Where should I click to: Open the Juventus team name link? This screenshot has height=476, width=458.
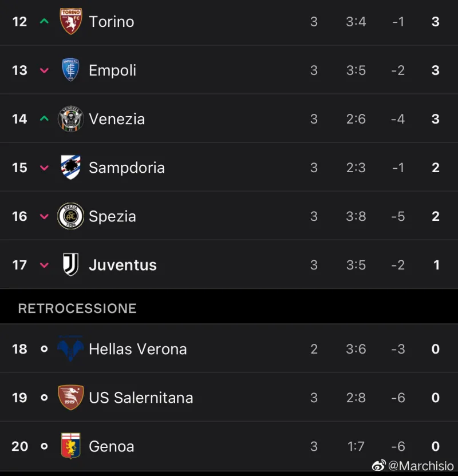tap(123, 265)
